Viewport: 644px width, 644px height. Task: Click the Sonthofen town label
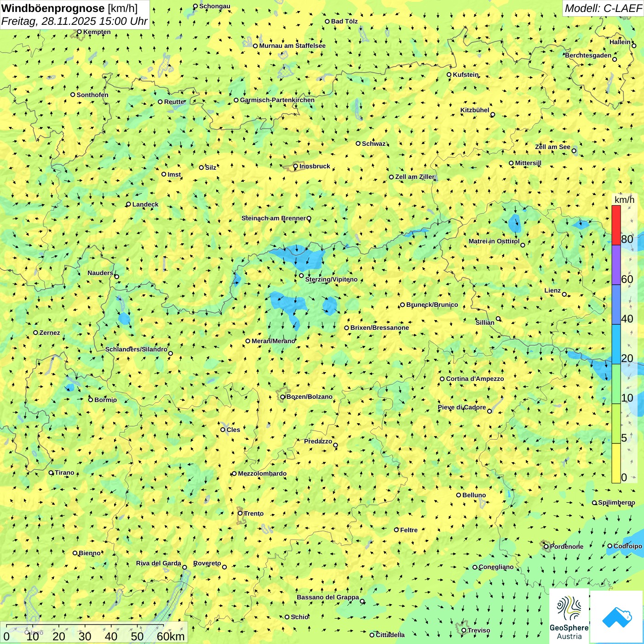[x=92, y=95]
